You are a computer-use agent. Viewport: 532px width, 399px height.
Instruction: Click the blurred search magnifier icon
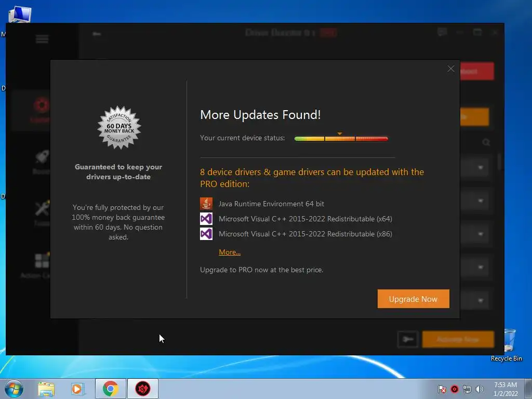tap(486, 142)
